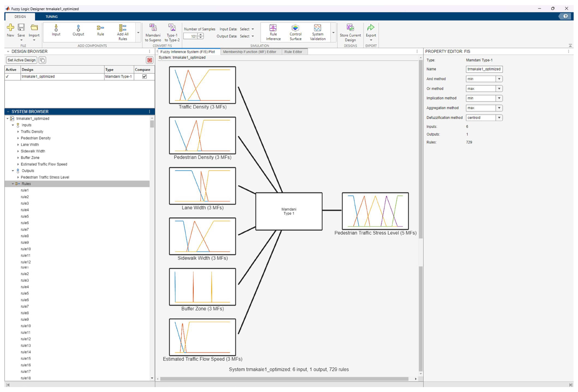Uncheck Compare box for trmakale1_optimized

(144, 77)
